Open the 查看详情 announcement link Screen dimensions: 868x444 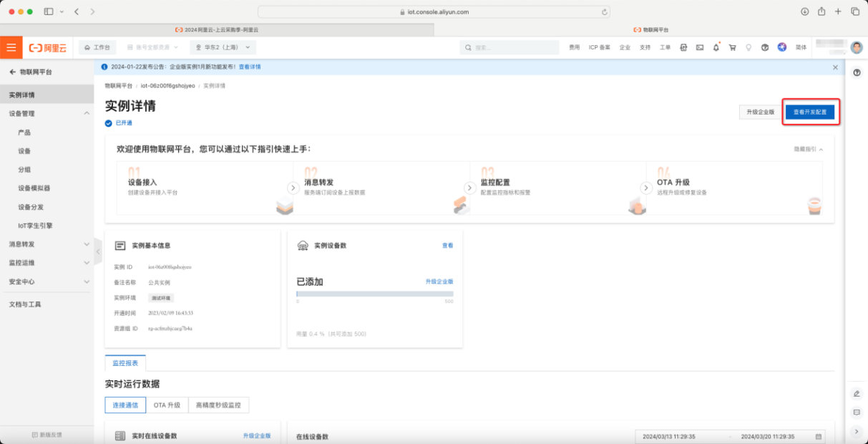(250, 66)
